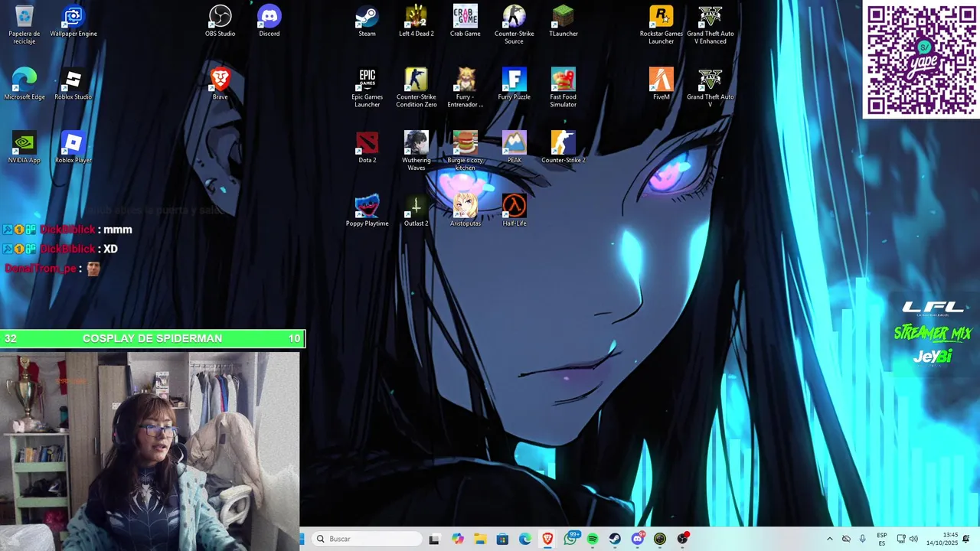Screen dimensions: 980x551
Task: Switch to Brave in the taskbar
Action: (547, 539)
